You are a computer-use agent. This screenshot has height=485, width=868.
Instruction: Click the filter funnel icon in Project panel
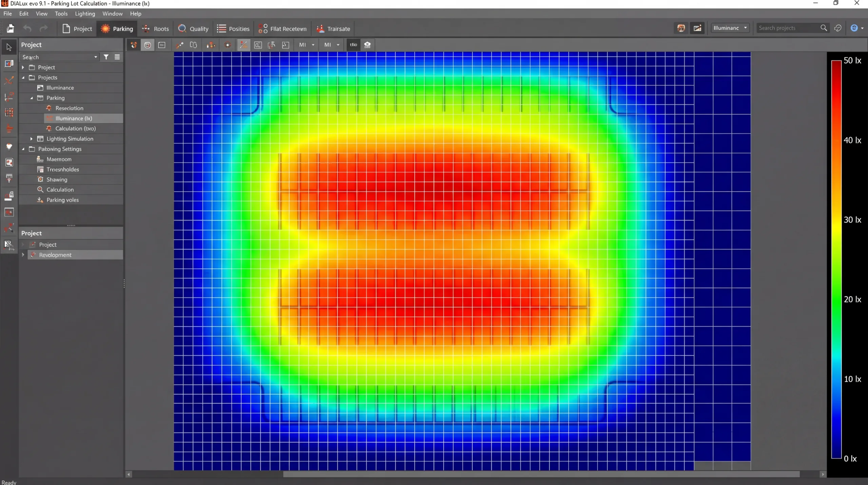[106, 57]
